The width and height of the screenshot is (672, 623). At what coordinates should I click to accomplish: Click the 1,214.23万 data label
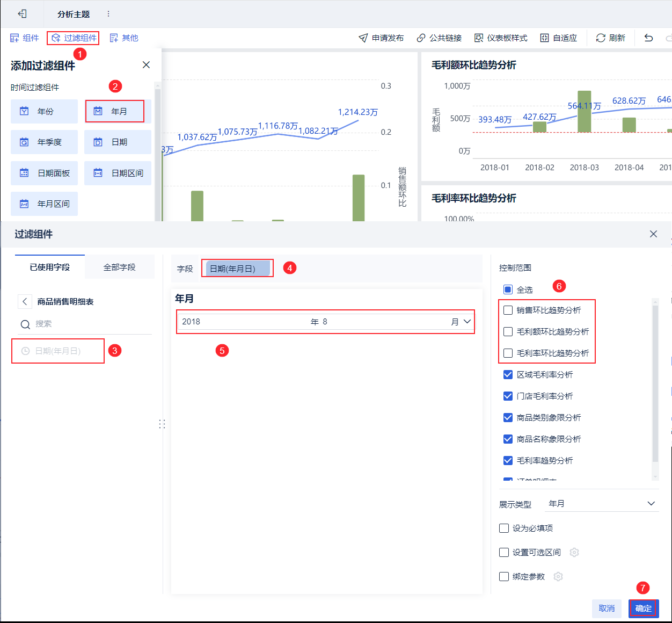click(x=358, y=112)
